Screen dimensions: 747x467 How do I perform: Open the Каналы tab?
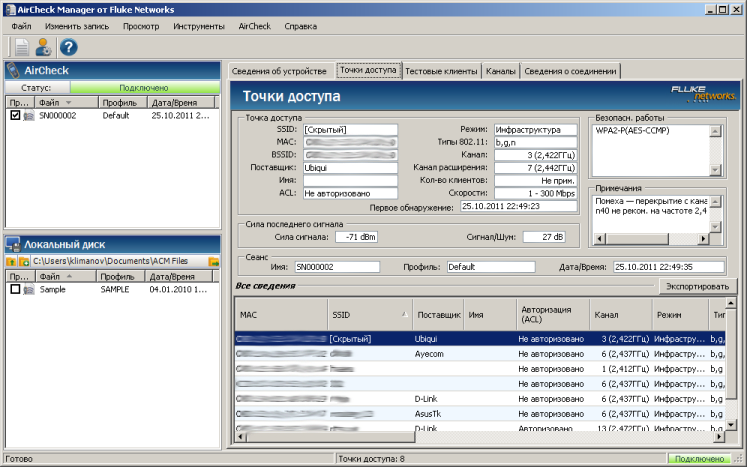pyautogui.click(x=501, y=71)
